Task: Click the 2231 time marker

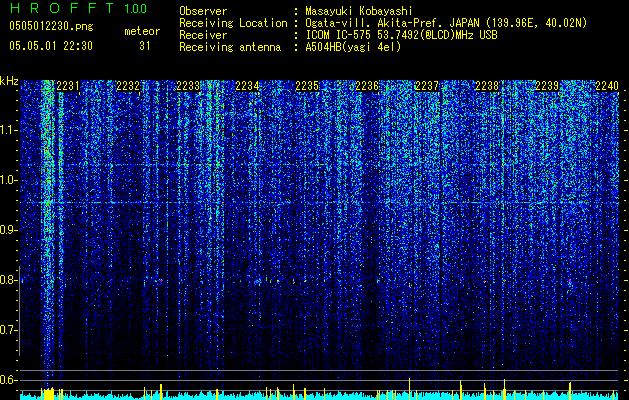Action: [68, 86]
